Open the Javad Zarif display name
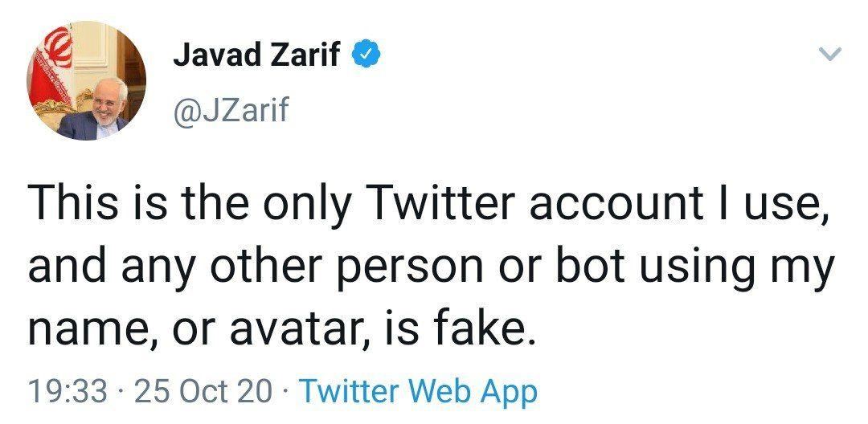This screenshot has height=424, width=868. [257, 55]
